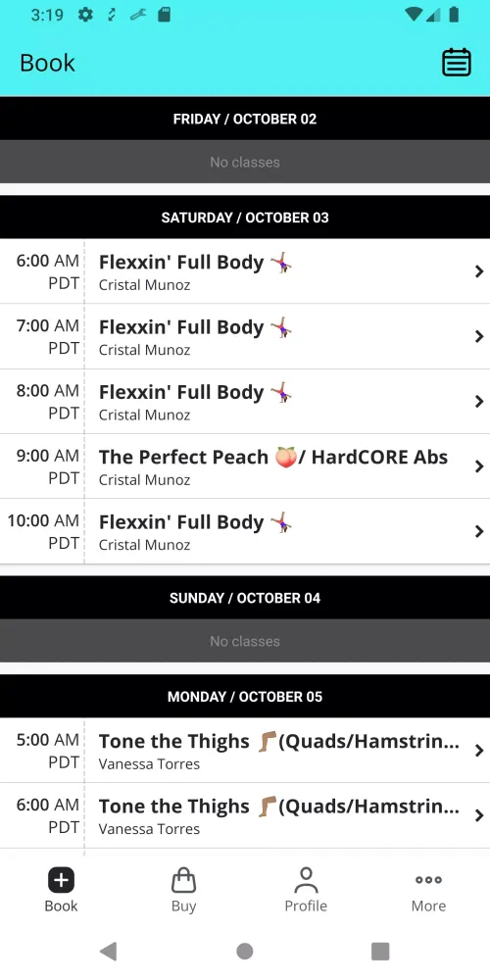Open 6:00 AM Monday Tone the Thighs class
This screenshot has width=490, height=980.
[245, 815]
